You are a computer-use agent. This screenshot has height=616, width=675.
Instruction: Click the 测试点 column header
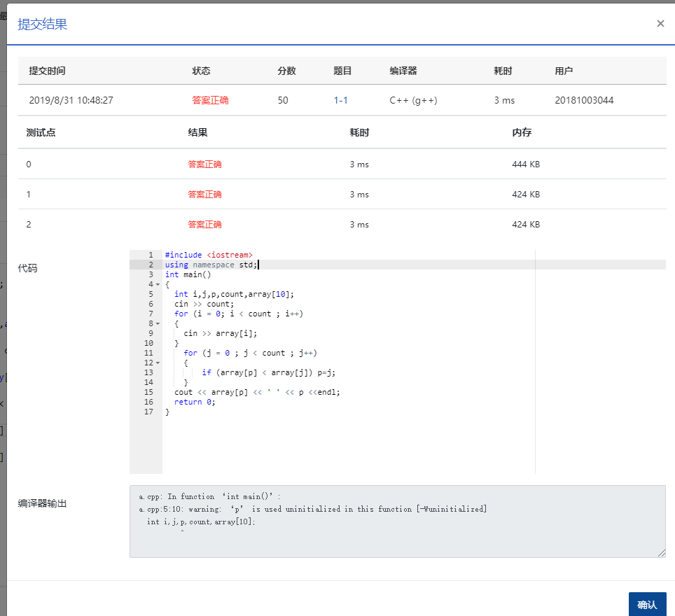(x=41, y=132)
